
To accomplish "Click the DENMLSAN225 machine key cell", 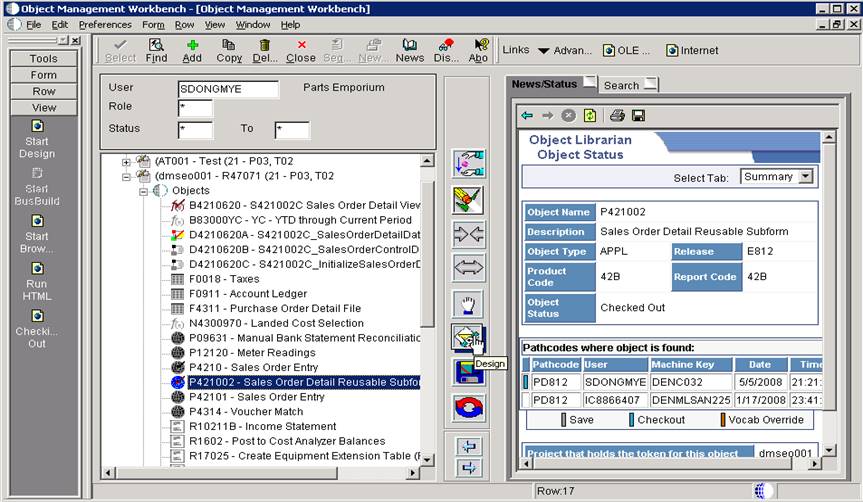I will (x=691, y=400).
